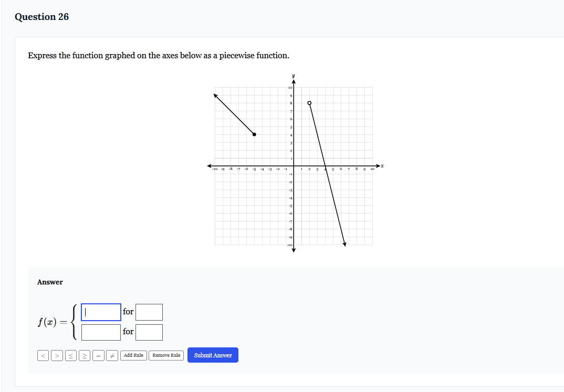Insert the not-equal (≠) symbol
Screen dimensions: 564x392
[112, 355]
